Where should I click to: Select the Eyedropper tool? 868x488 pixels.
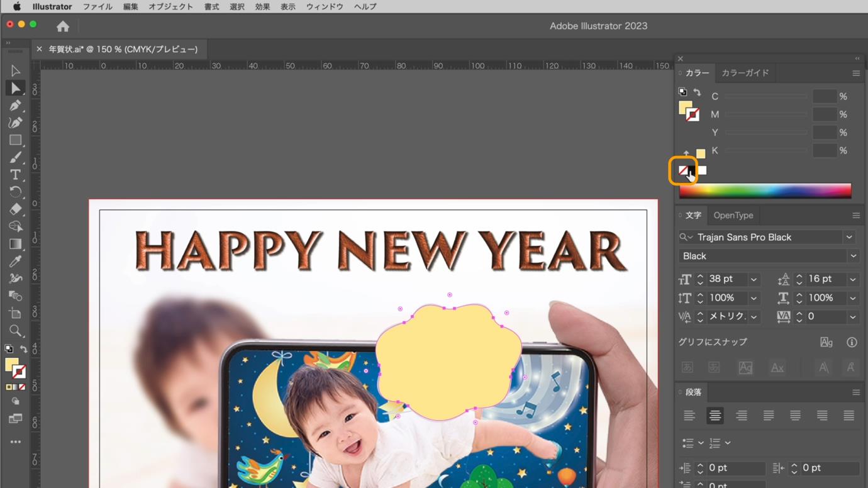pos(16,261)
